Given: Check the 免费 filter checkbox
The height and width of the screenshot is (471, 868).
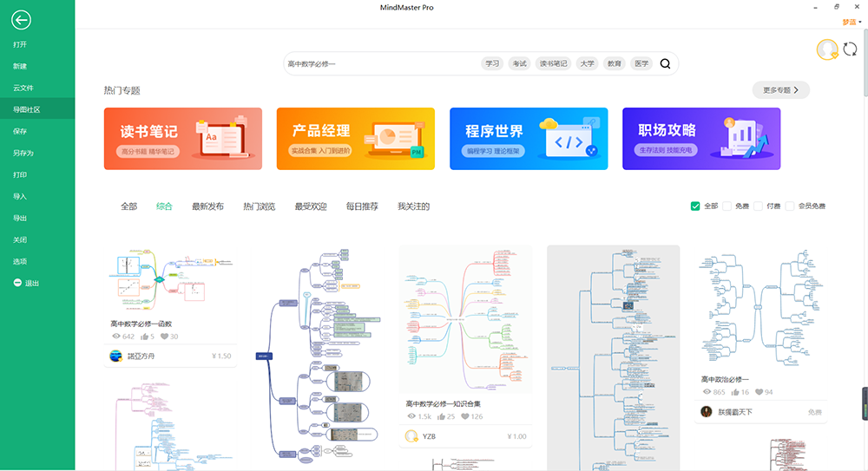Looking at the screenshot, I should click(727, 206).
